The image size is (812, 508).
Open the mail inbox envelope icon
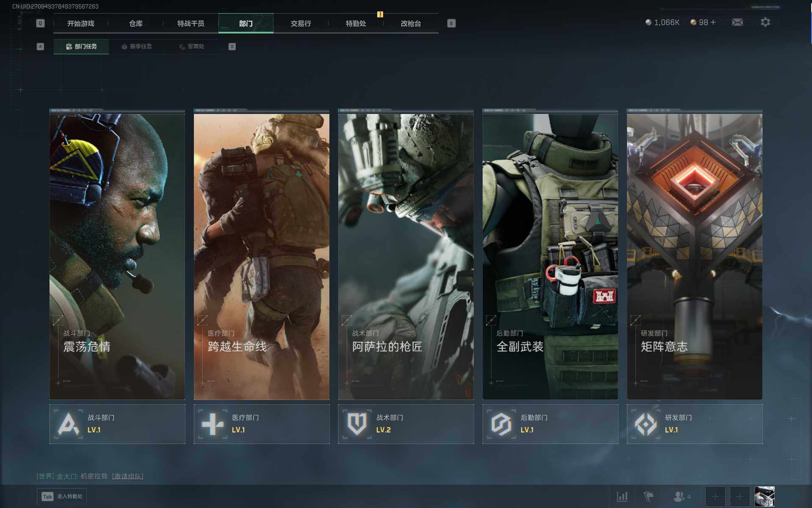[737, 22]
